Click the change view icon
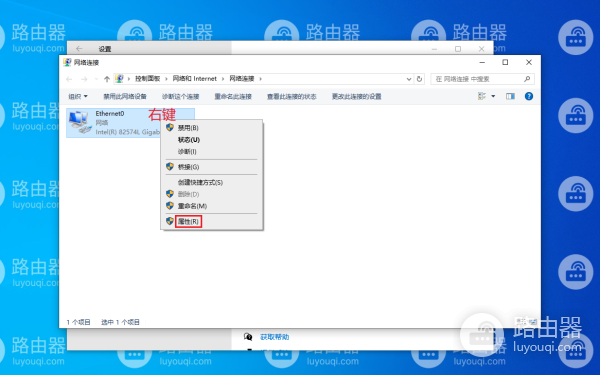 coord(482,96)
